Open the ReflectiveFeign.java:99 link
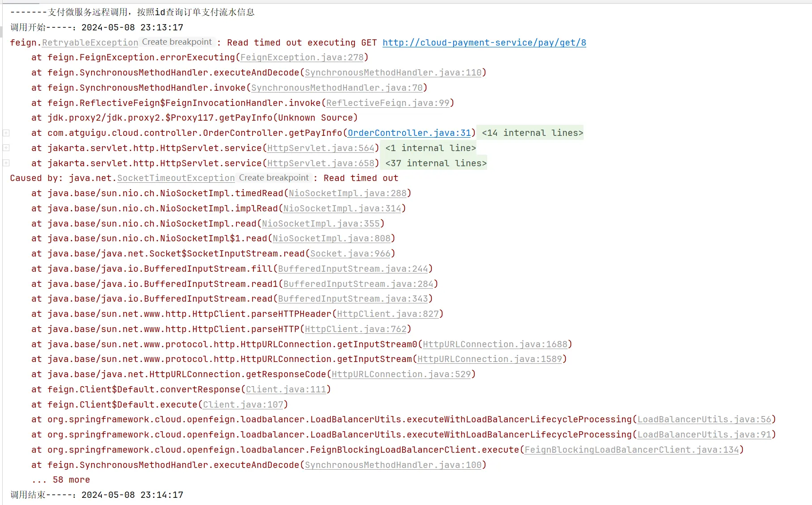 click(x=387, y=103)
